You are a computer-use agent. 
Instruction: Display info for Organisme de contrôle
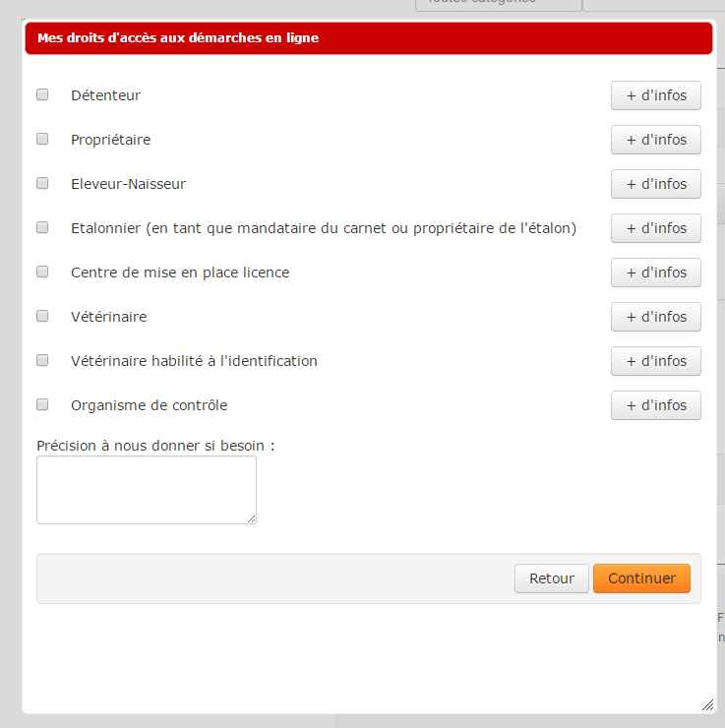click(655, 405)
